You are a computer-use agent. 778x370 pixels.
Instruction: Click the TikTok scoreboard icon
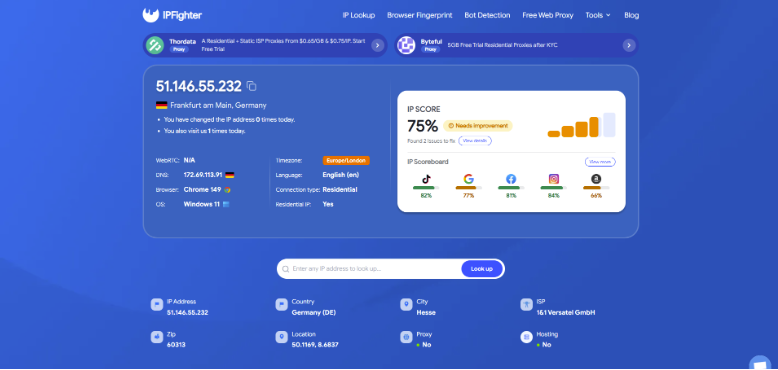point(426,179)
